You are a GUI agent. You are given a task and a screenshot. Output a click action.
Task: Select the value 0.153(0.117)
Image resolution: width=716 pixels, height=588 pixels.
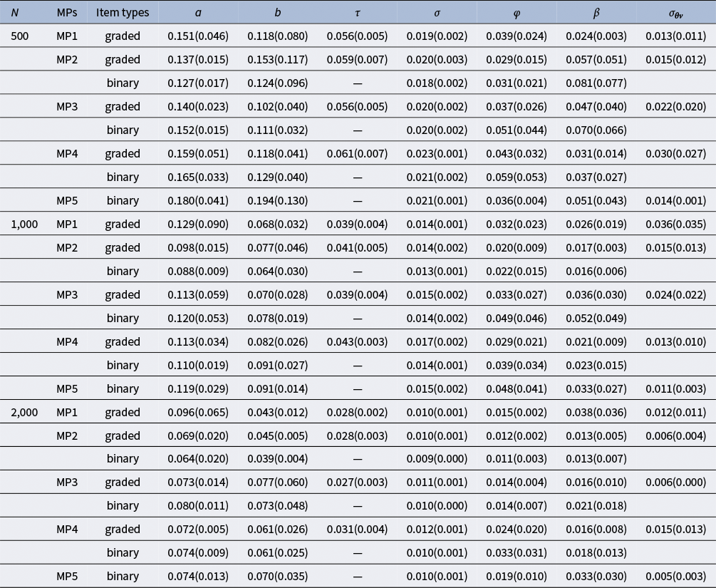(277, 60)
